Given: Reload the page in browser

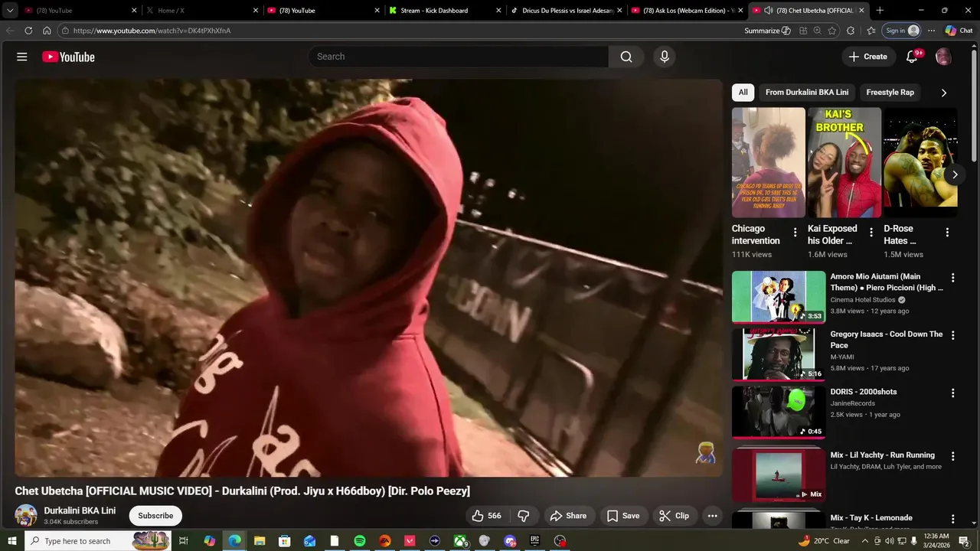Looking at the screenshot, I should click(x=28, y=31).
